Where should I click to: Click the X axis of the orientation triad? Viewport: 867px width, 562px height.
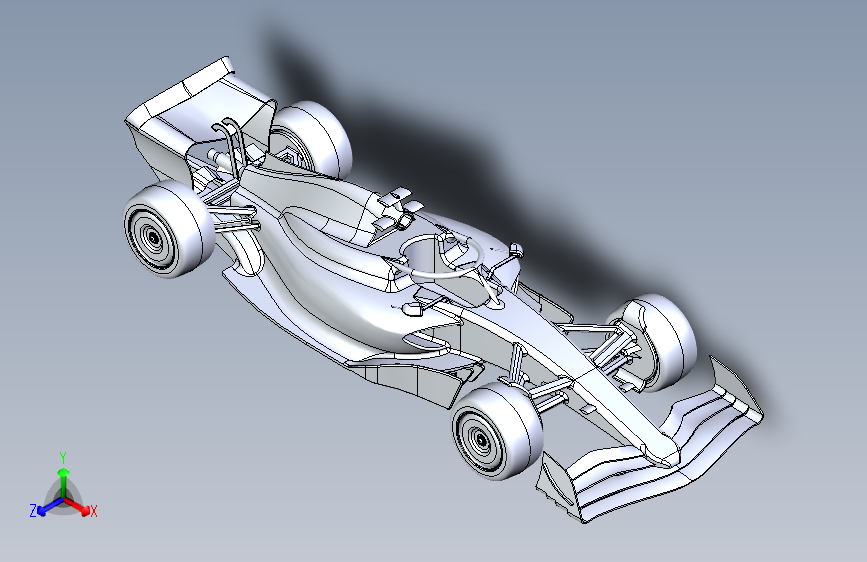[x=77, y=506]
